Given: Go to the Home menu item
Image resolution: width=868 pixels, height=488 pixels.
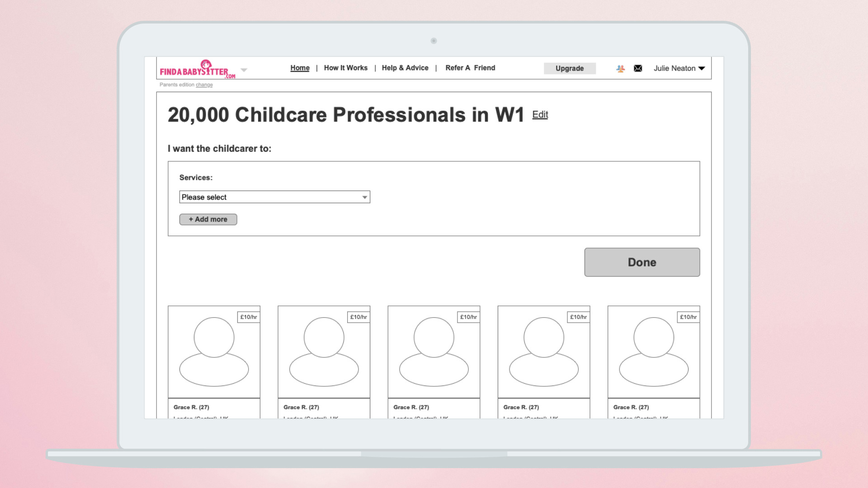Looking at the screenshot, I should [x=300, y=68].
